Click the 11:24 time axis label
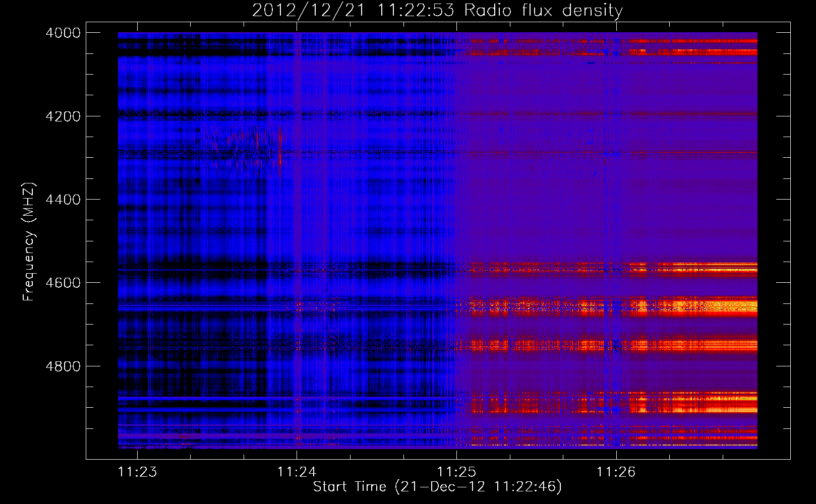This screenshot has height=504, width=816. click(x=297, y=472)
